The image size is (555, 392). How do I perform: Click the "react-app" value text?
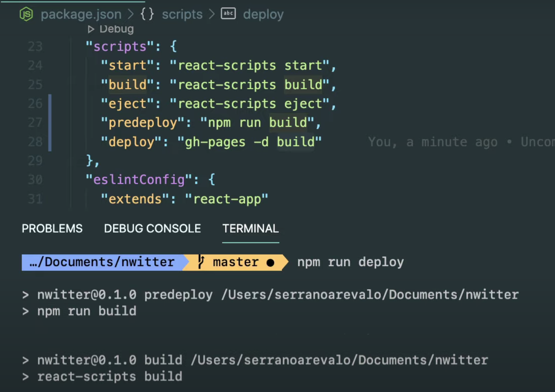[x=227, y=199]
